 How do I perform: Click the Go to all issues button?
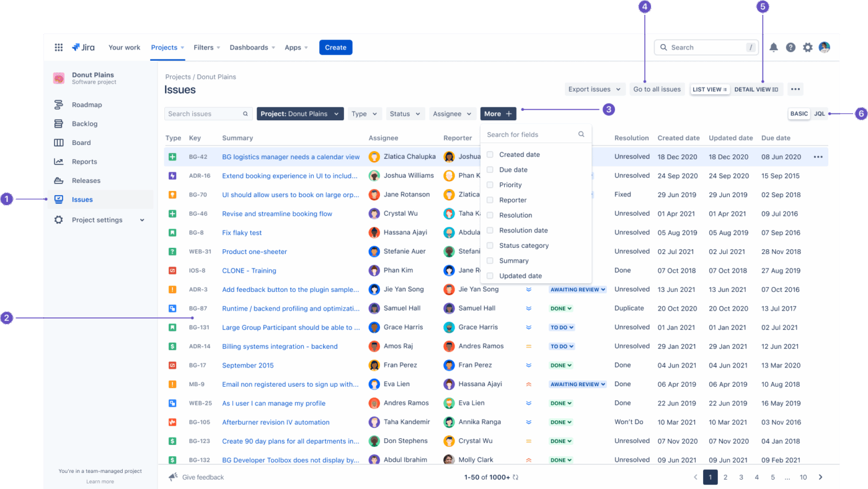point(657,89)
